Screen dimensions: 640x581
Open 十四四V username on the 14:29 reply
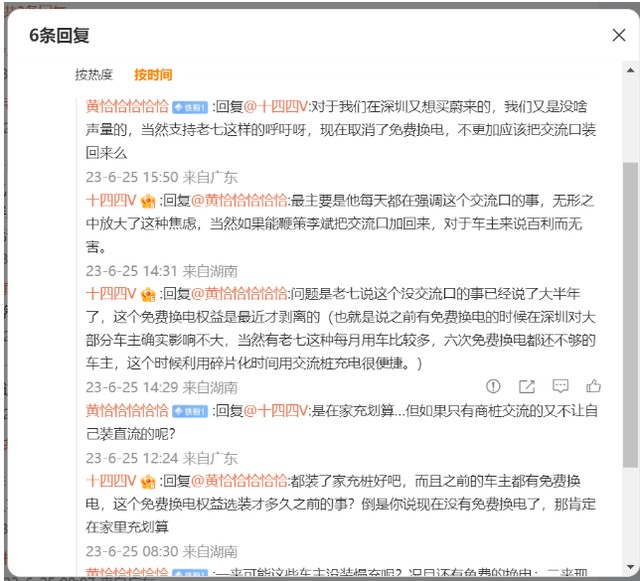(x=110, y=293)
